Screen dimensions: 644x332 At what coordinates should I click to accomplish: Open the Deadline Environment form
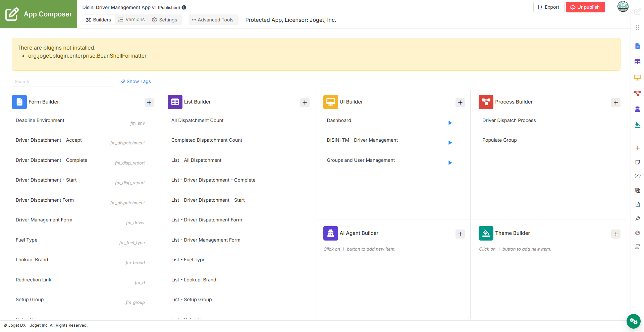click(40, 120)
